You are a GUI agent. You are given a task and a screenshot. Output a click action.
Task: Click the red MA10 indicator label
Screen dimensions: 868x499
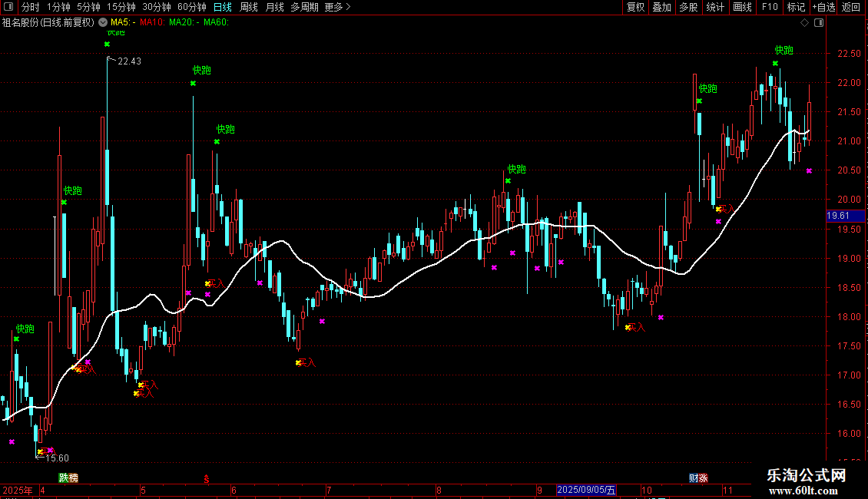point(152,23)
